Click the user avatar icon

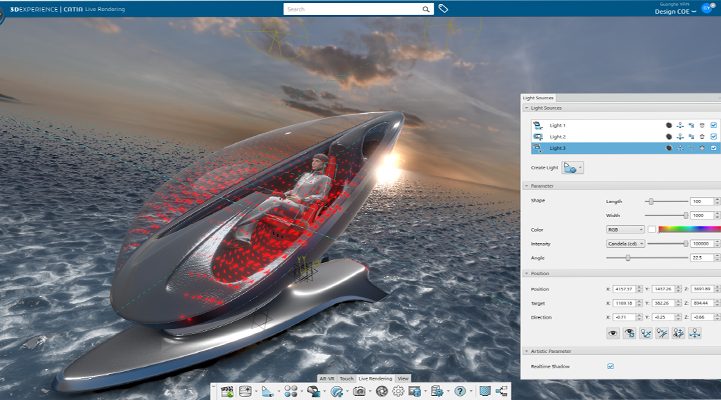point(707,8)
